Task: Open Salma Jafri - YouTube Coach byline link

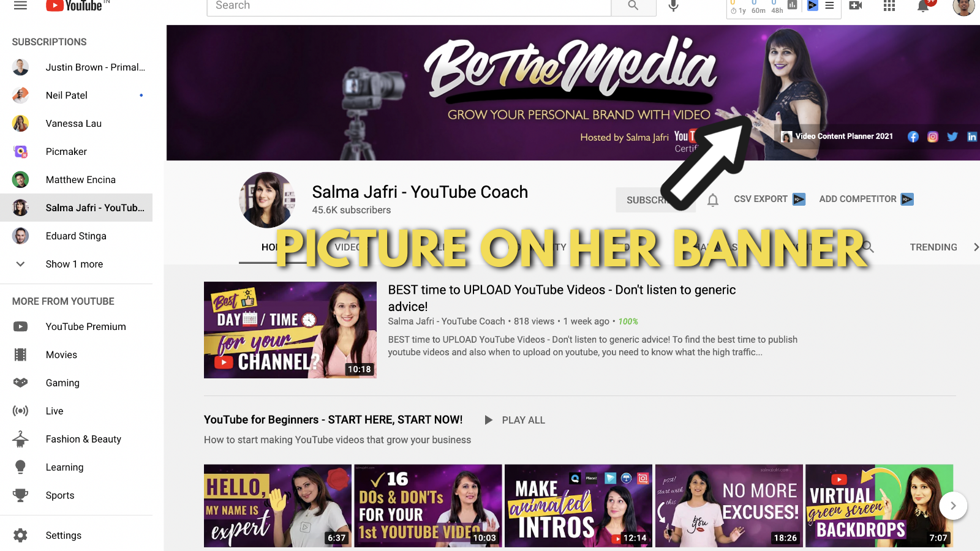Action: tap(447, 321)
